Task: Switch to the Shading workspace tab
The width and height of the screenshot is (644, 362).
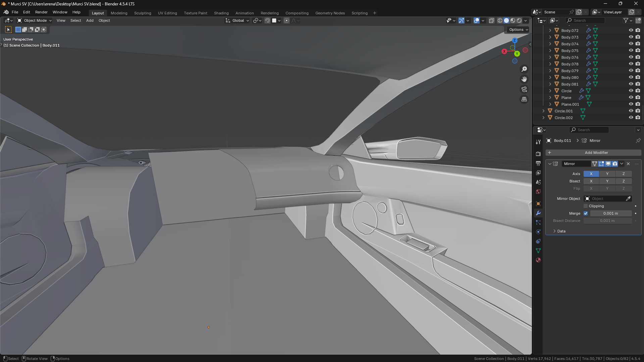Action: coord(221,13)
